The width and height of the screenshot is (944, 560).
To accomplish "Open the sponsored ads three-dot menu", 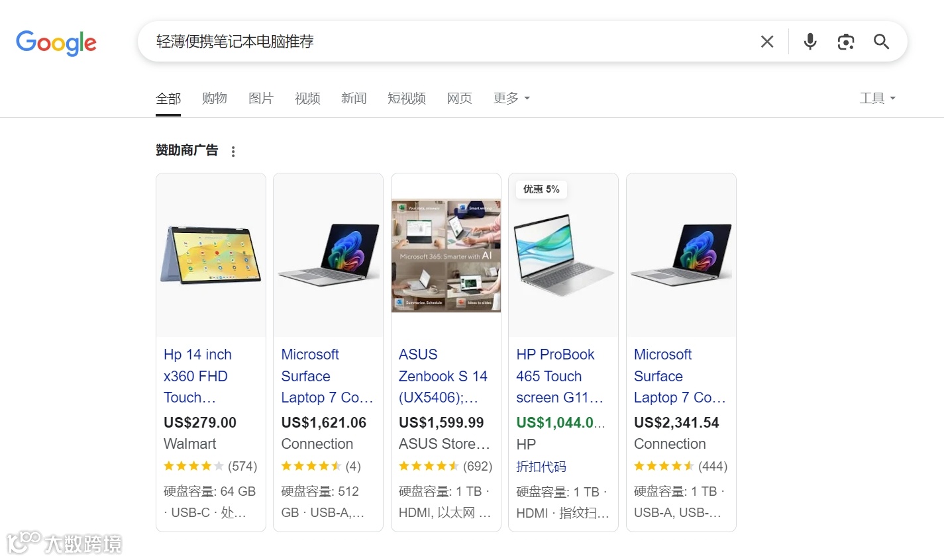I will point(233,152).
